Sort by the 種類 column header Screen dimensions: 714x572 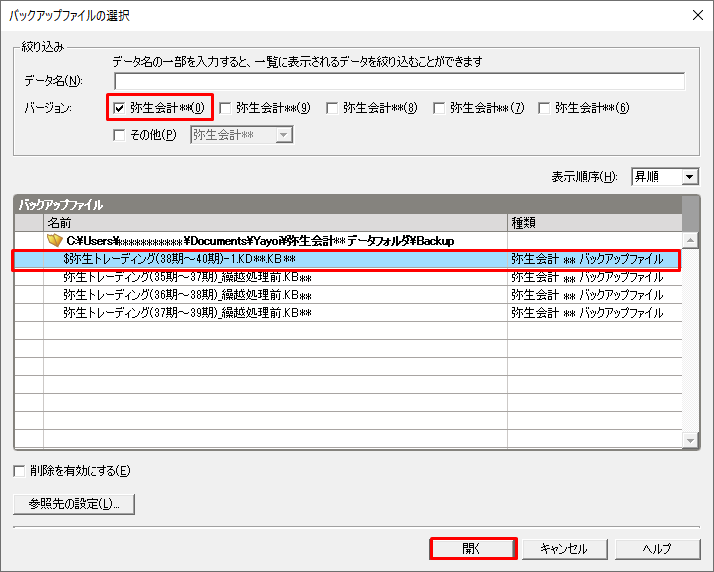[595, 223]
